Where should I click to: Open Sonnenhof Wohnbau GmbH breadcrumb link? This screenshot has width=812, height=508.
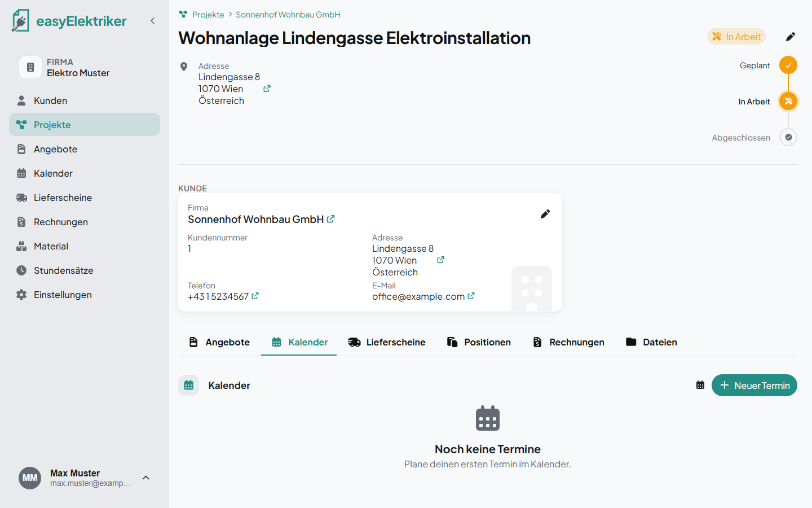[288, 15]
